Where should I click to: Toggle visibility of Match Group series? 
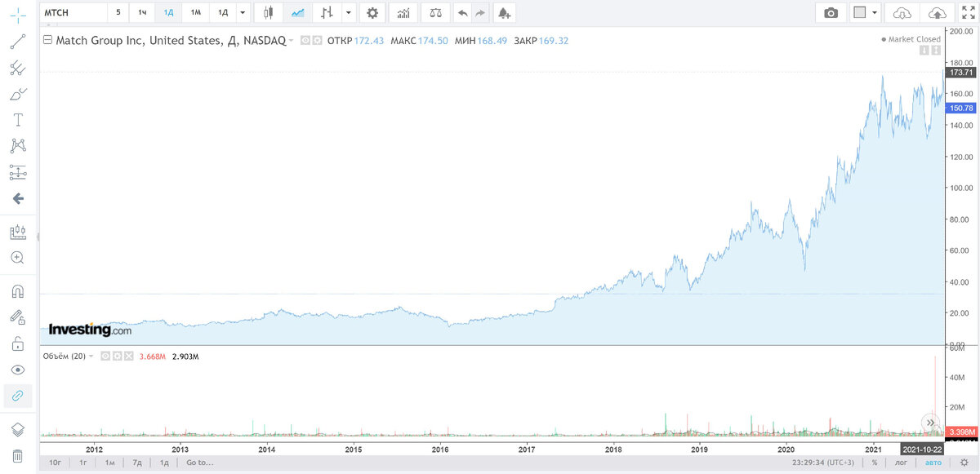click(305, 40)
